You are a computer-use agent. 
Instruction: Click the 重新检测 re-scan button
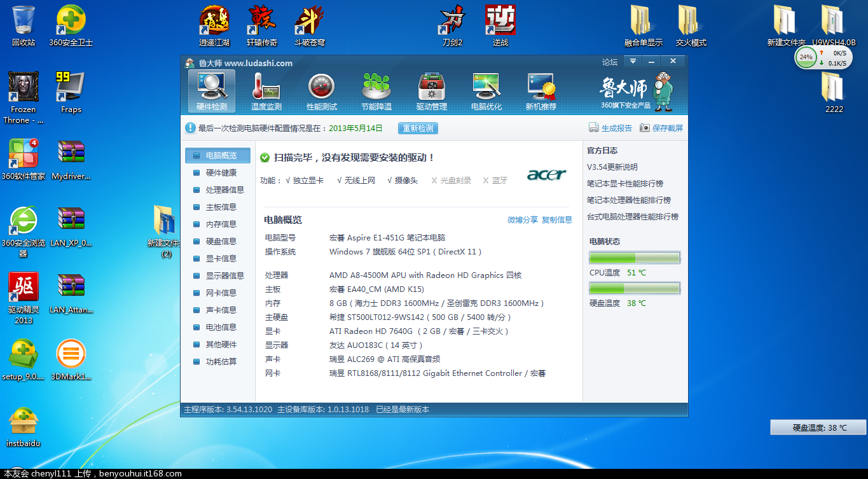[418, 128]
